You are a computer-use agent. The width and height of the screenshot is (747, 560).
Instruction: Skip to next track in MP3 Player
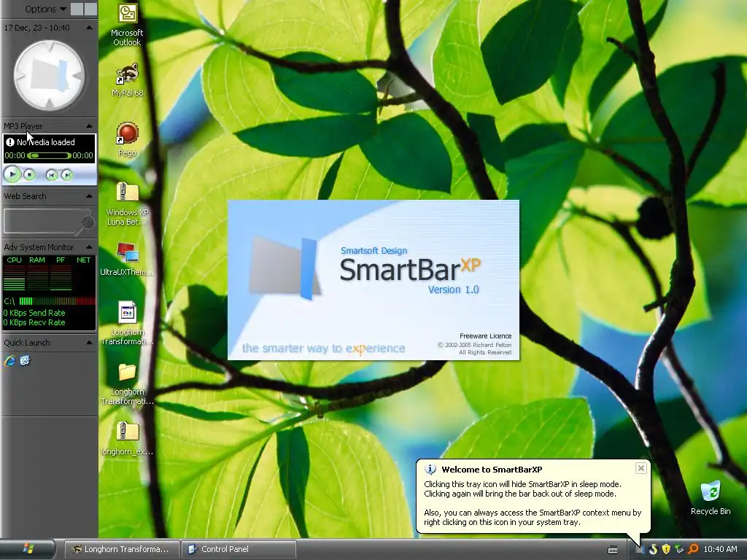point(67,175)
